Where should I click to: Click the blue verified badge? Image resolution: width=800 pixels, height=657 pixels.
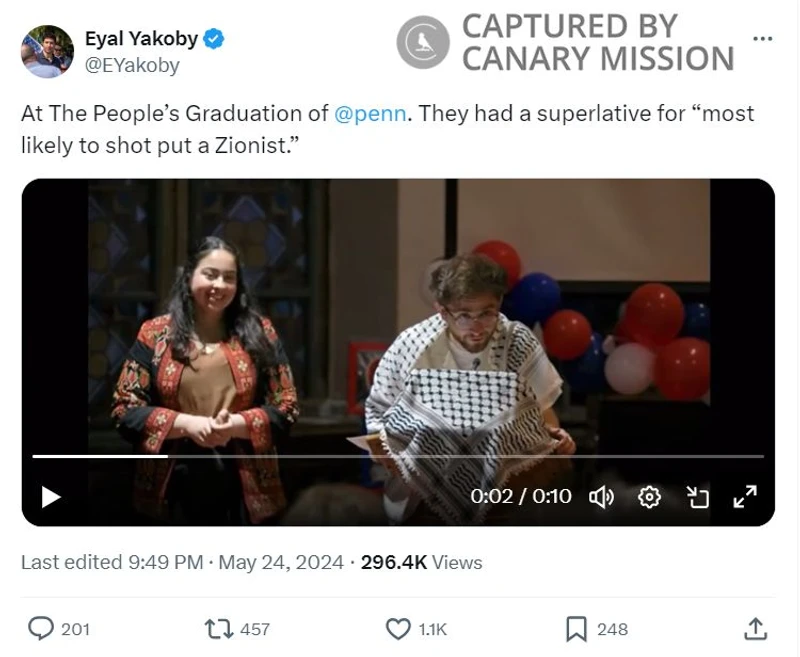coord(214,40)
